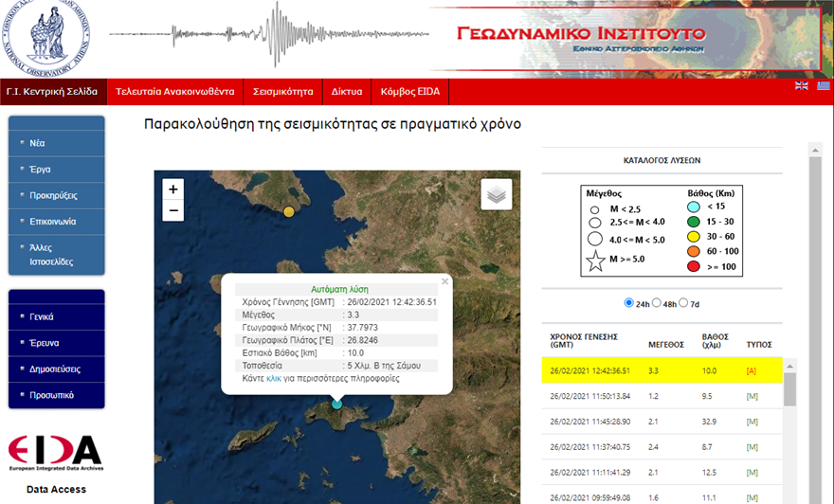The height and width of the screenshot is (504, 834).
Task: Click the yellow earthquake marker on map
Action: tap(289, 211)
